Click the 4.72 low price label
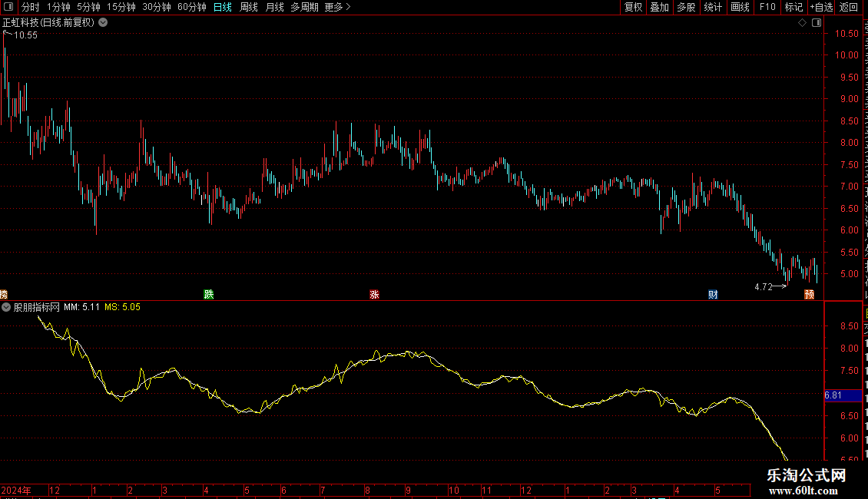 tap(764, 287)
